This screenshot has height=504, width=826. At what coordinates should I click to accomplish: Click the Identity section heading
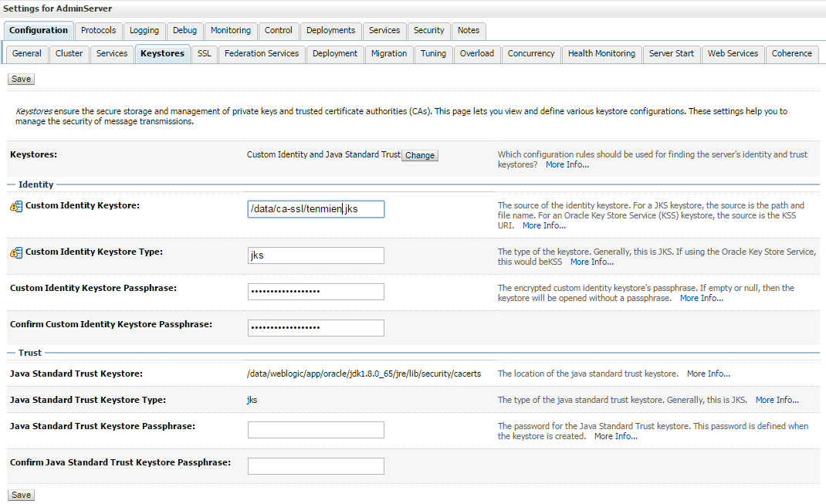pos(36,184)
